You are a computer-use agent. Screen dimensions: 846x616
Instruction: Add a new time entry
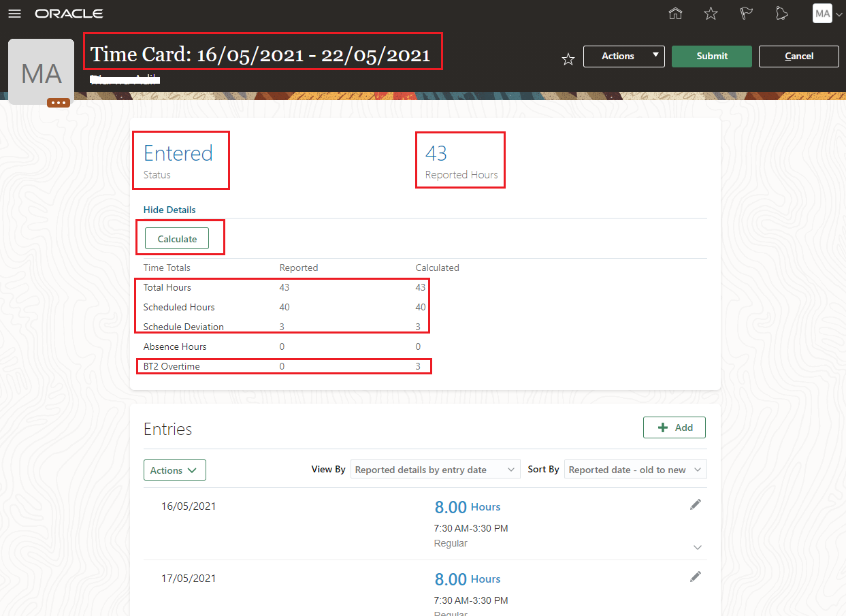[674, 427]
